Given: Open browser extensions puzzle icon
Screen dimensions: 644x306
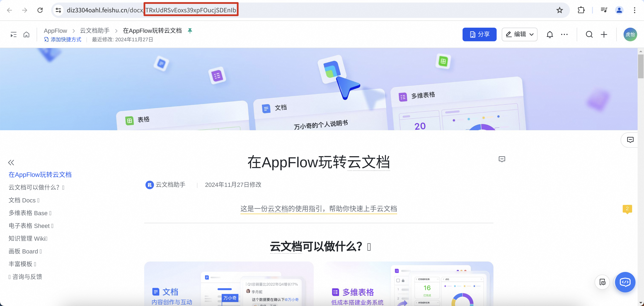Looking at the screenshot, I should 581,10.
